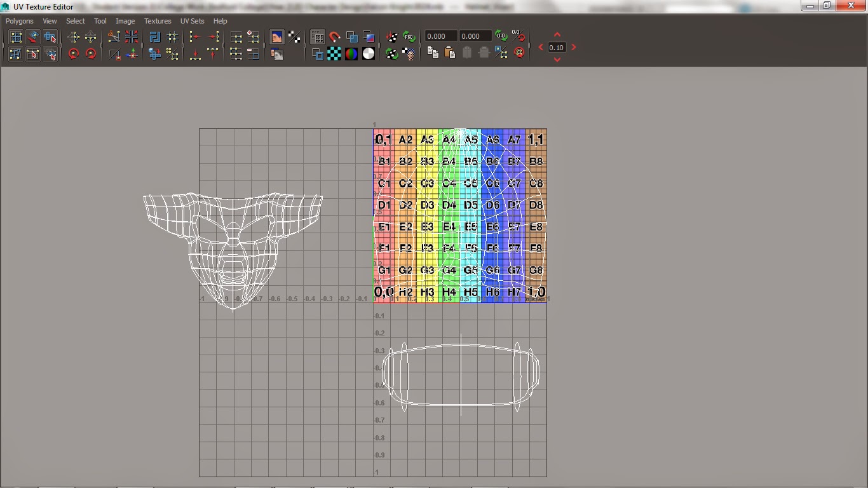The height and width of the screenshot is (488, 868).
Task: Enable pixel snapping with the magnet icon
Action: click(x=335, y=36)
